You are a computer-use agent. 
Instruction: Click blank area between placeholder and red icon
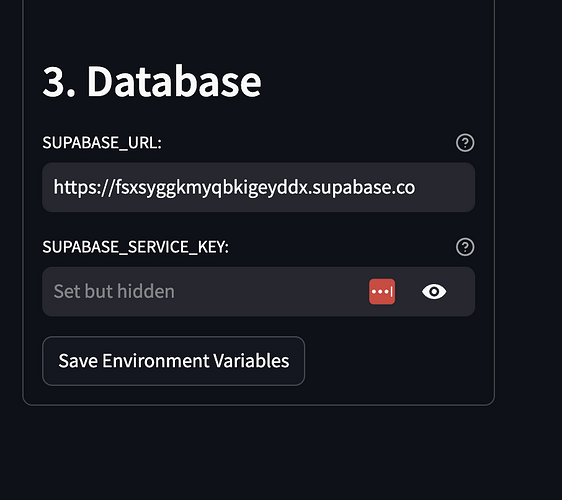click(x=272, y=291)
